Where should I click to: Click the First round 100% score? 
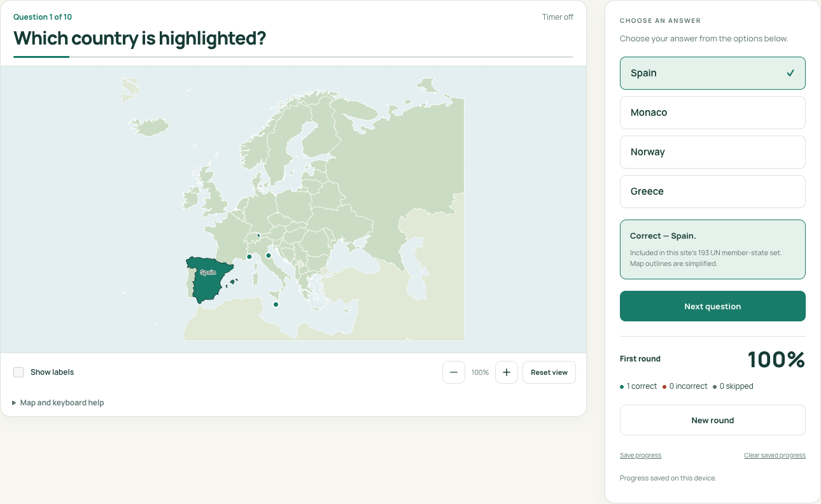click(x=776, y=360)
